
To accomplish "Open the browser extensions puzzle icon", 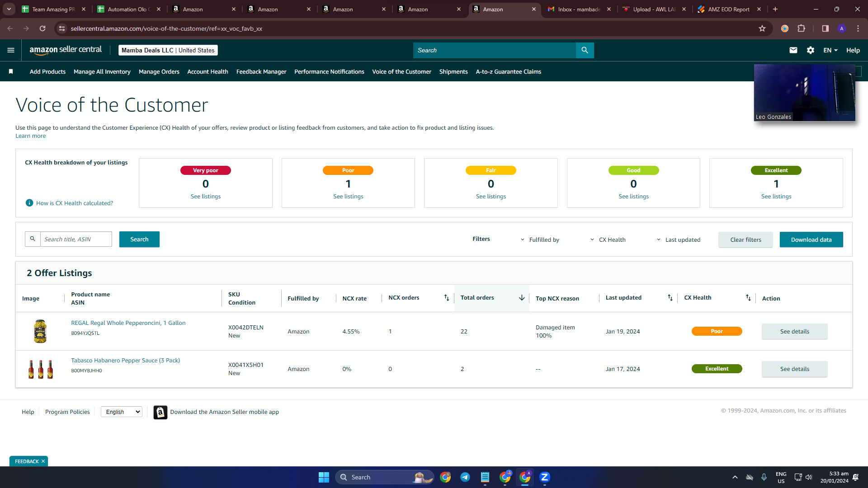I will (x=802, y=28).
